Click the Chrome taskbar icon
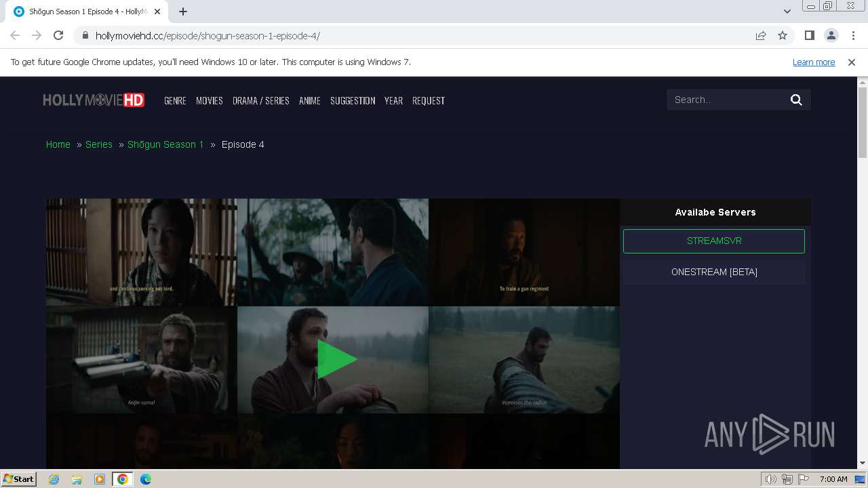 point(123,479)
